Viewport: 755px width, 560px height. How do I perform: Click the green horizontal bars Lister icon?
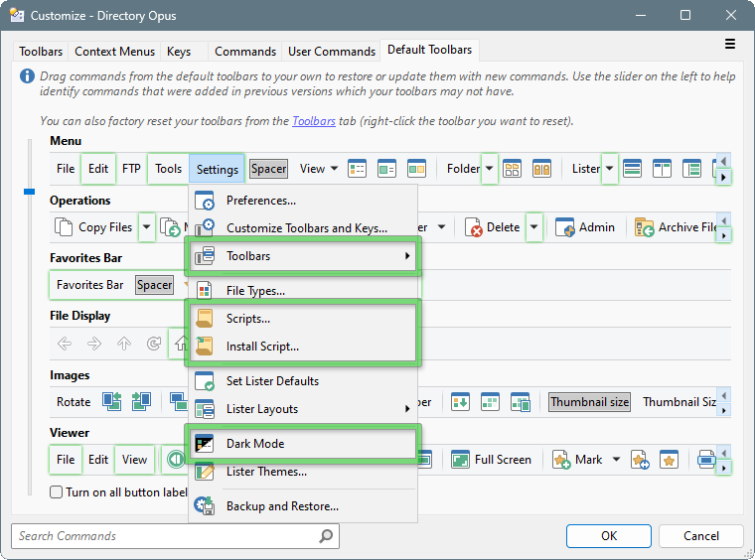coord(632,169)
